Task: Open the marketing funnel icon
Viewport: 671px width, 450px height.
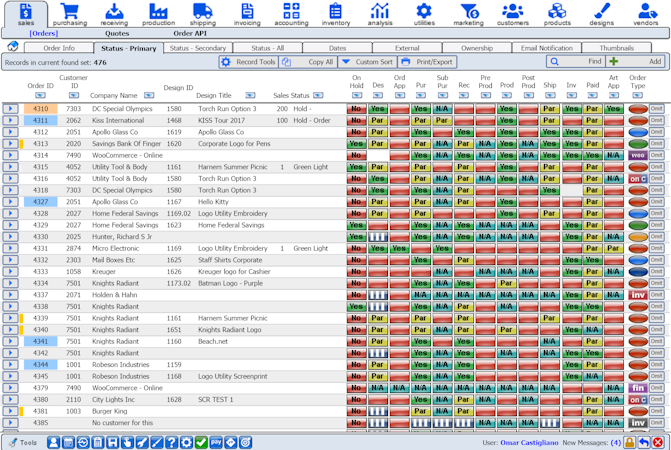Action: (x=469, y=11)
